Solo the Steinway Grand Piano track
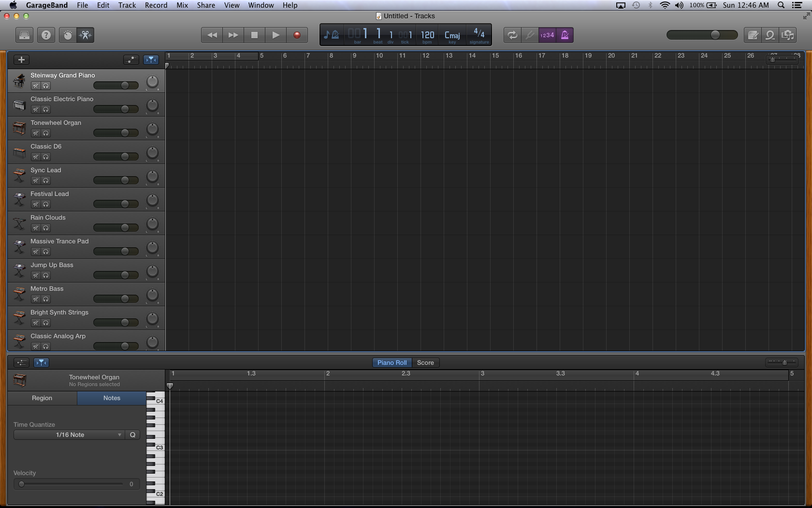 point(46,86)
